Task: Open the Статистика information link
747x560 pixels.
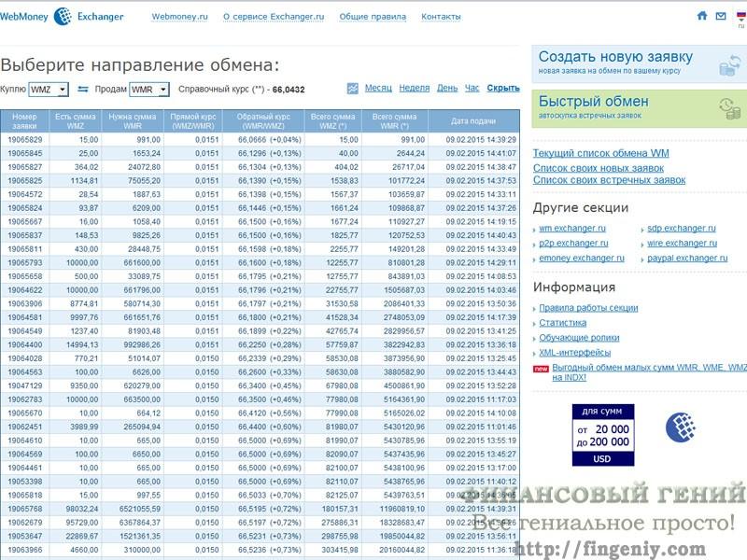Action: point(562,323)
